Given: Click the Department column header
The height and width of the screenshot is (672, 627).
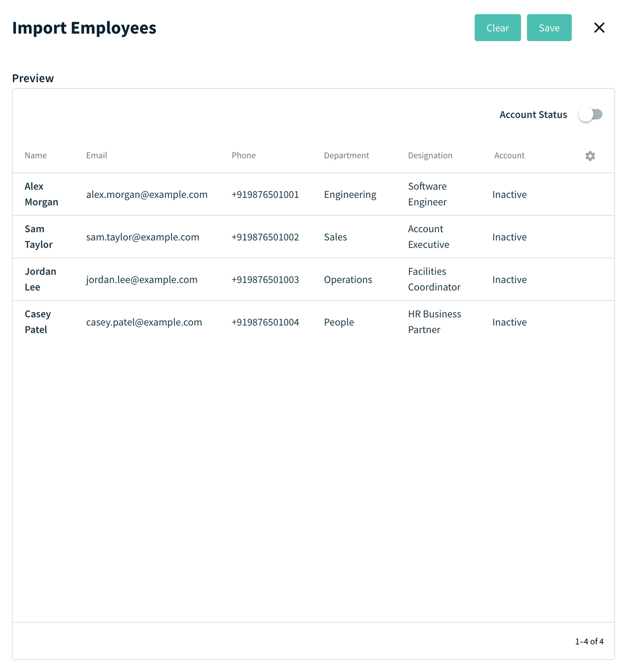Looking at the screenshot, I should 346,155.
